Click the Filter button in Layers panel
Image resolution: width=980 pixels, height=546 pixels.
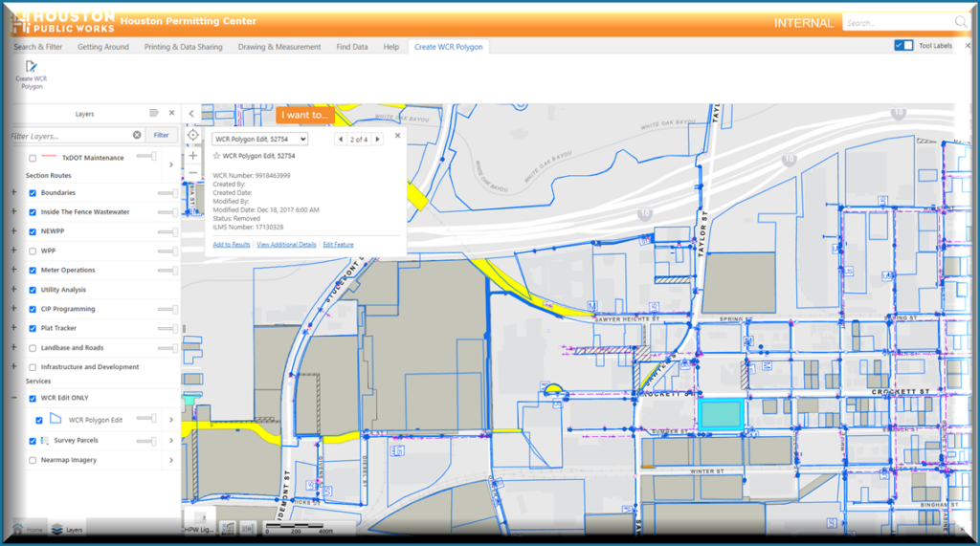pyautogui.click(x=161, y=135)
